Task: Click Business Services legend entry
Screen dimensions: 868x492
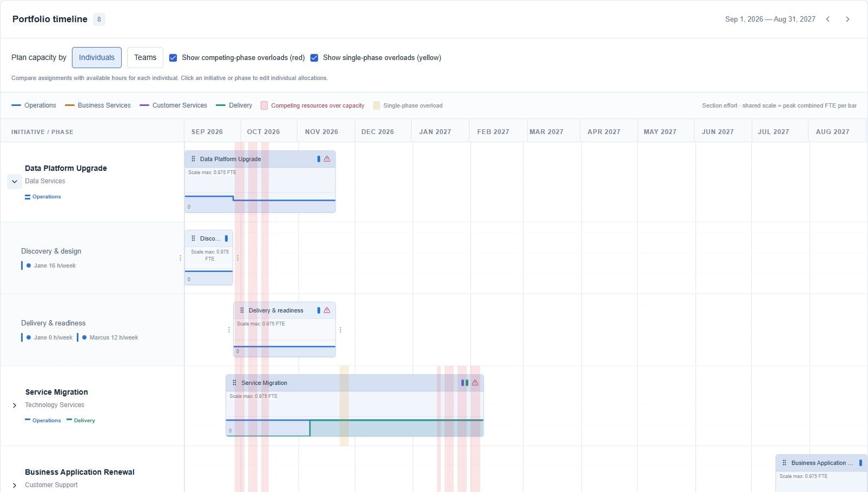Action: click(x=98, y=105)
